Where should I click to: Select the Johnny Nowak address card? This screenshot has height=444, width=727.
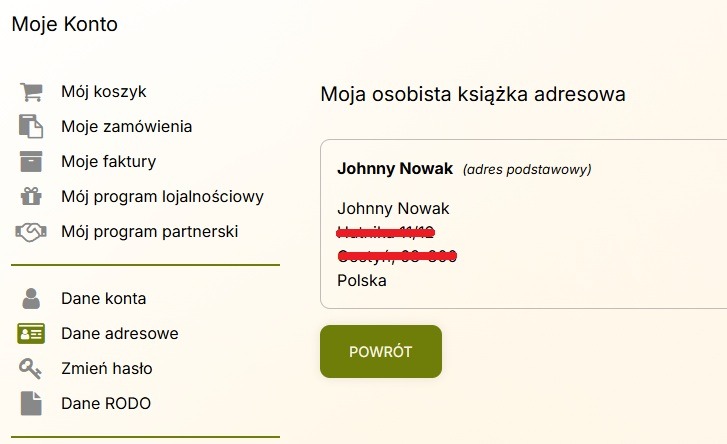point(523,223)
